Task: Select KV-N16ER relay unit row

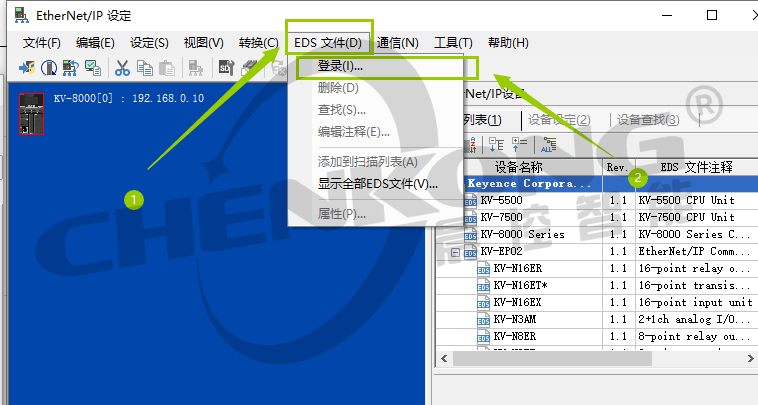Action: pos(520,268)
